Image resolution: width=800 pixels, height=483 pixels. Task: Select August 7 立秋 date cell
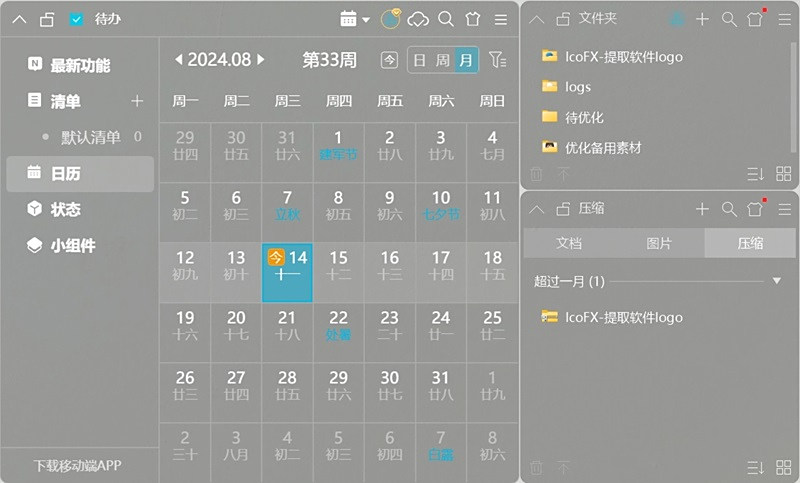pyautogui.click(x=287, y=212)
